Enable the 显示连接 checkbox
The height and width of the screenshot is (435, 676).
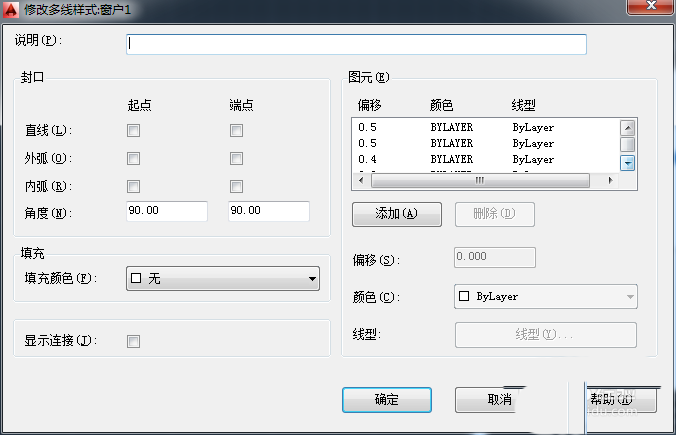(x=133, y=341)
